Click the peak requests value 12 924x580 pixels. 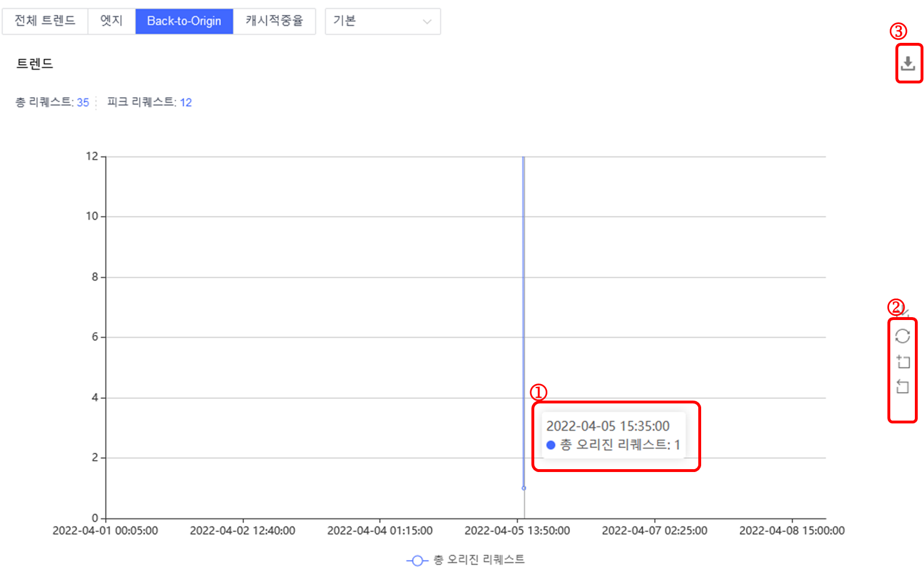pyautogui.click(x=186, y=102)
